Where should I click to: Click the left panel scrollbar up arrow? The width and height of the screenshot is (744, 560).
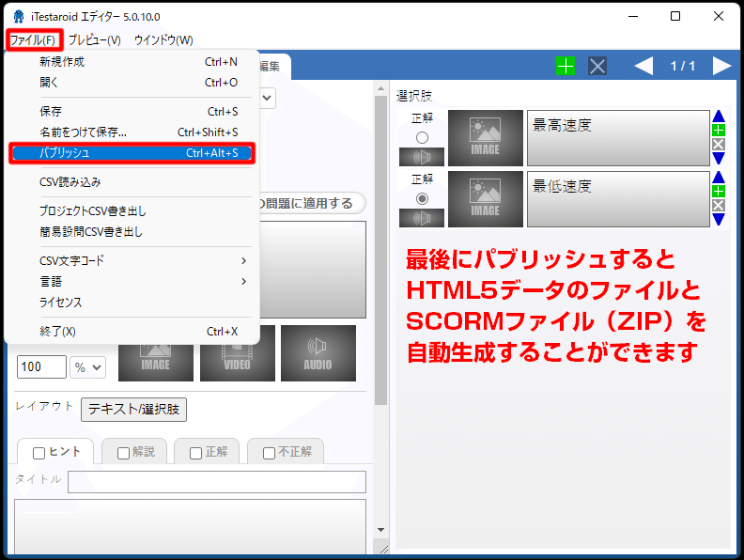tap(380, 88)
